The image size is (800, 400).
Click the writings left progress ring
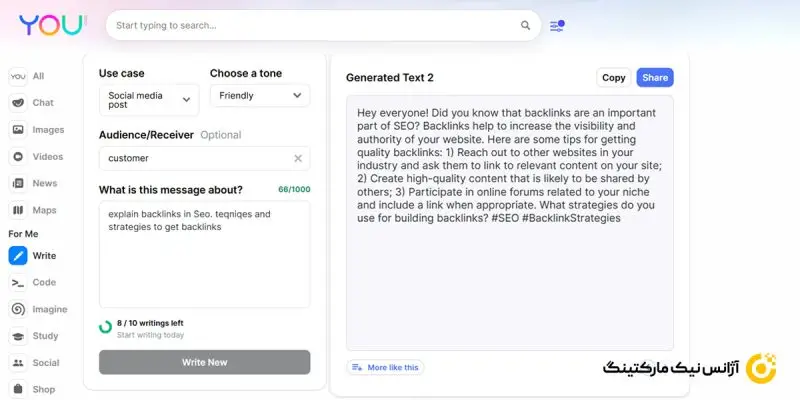106,327
